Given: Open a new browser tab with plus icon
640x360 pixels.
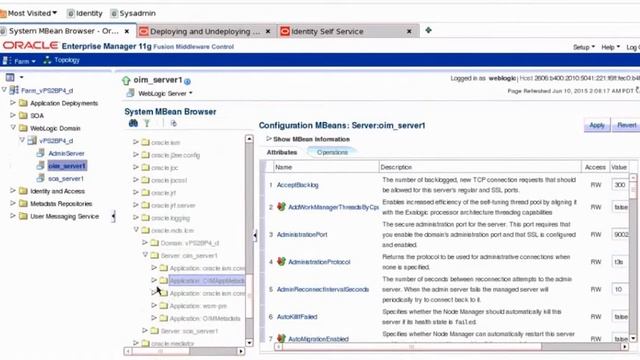Looking at the screenshot, I should 428,30.
